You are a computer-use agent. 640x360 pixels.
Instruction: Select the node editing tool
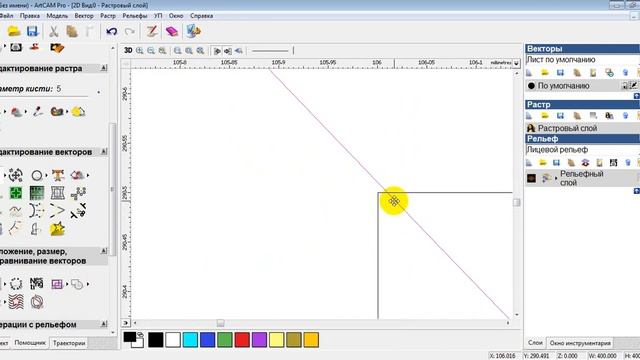(x=78, y=193)
